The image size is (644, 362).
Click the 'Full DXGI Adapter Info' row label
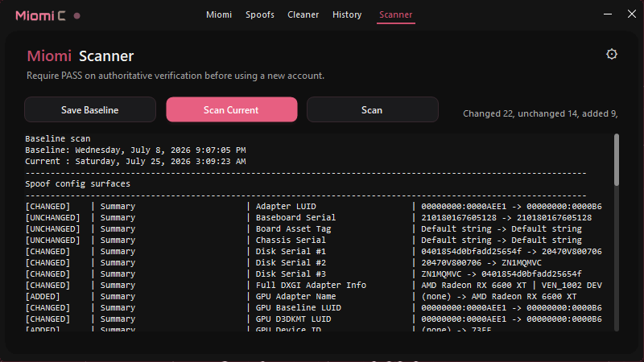(311, 286)
